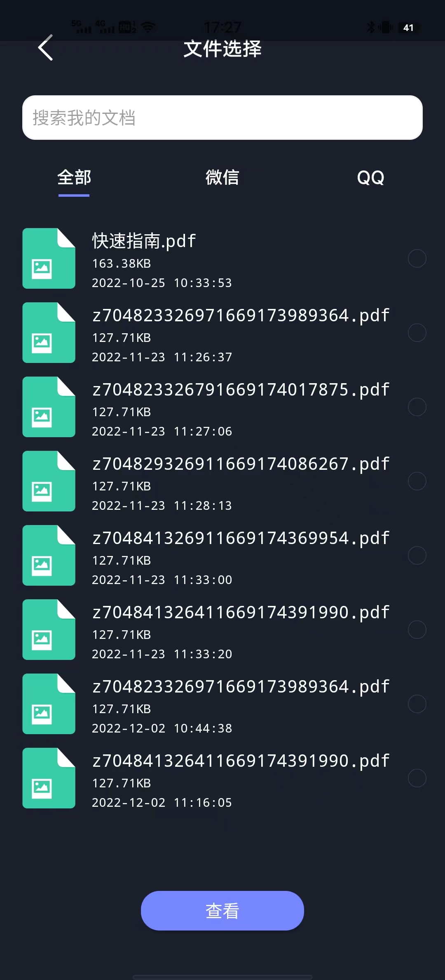Select radio for file dated 11:33:00

[x=417, y=556]
